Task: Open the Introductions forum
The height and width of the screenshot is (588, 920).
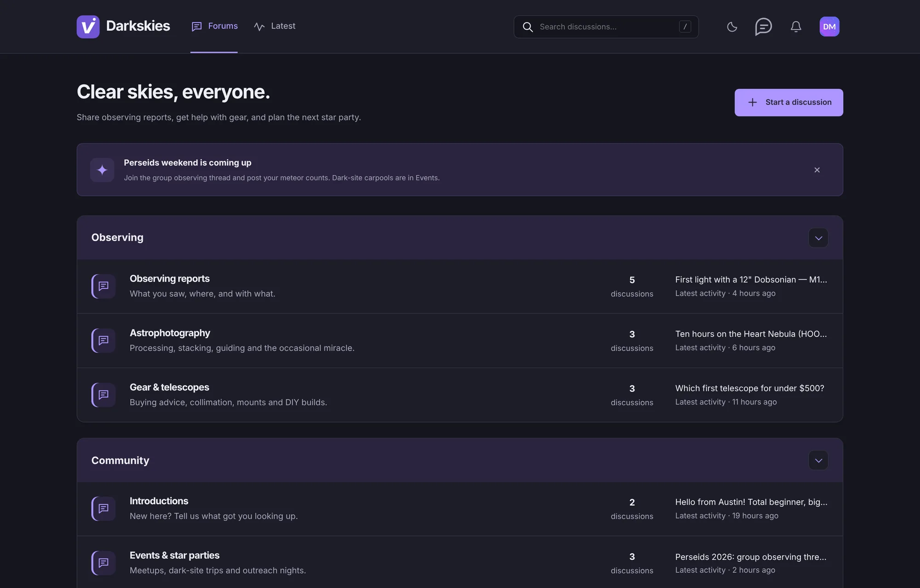Action: click(159, 501)
